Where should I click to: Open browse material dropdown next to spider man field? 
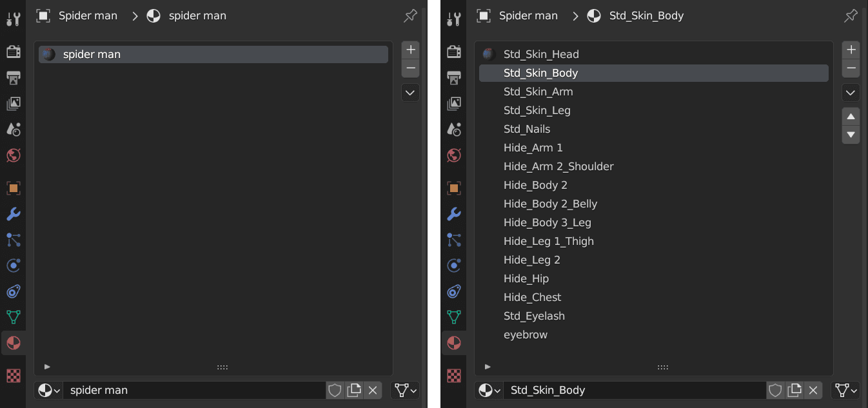pos(48,390)
